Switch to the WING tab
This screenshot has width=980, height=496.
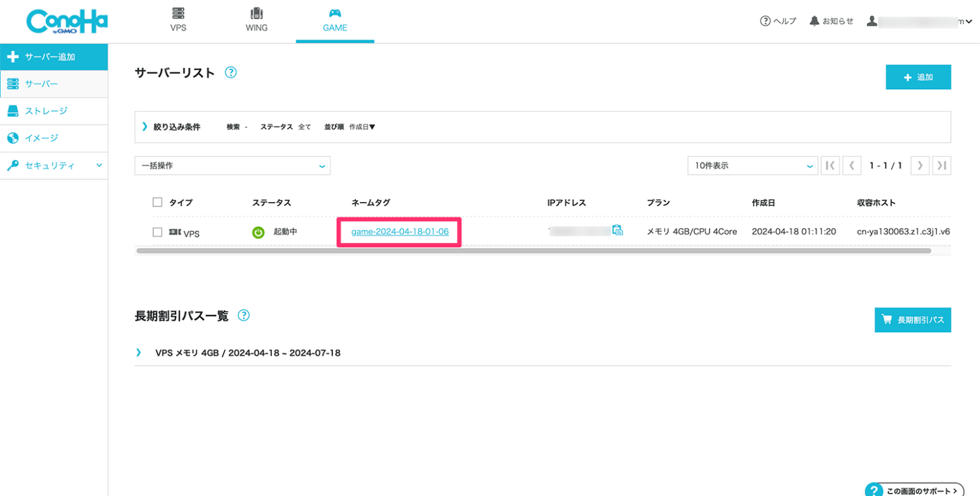click(x=256, y=21)
